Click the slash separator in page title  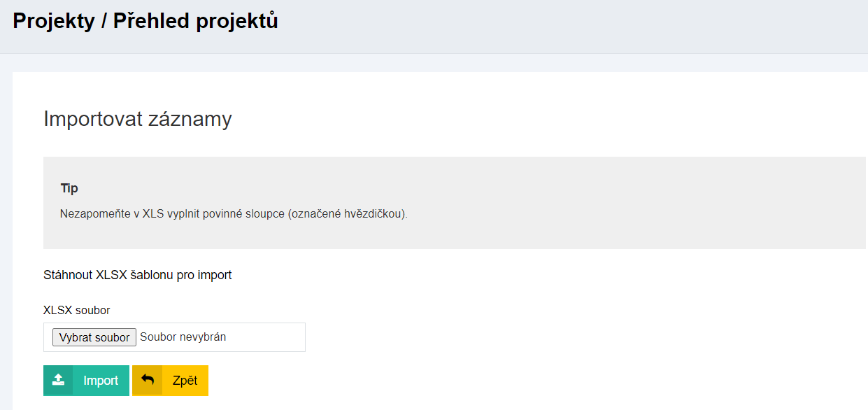(x=104, y=21)
